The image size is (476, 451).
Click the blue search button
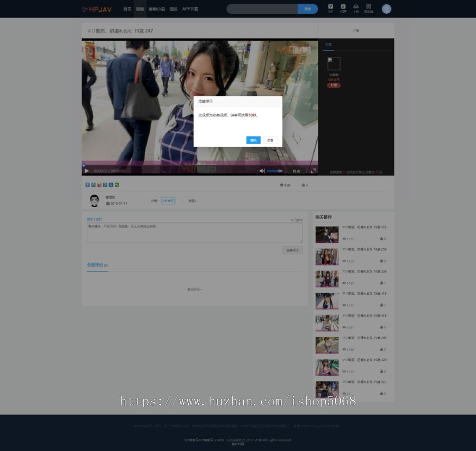point(308,9)
